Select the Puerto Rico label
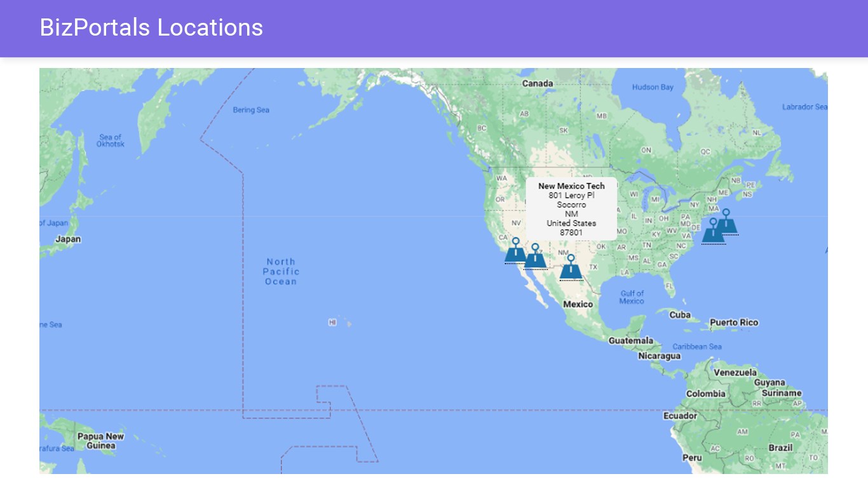This screenshot has width=868, height=488. (734, 322)
